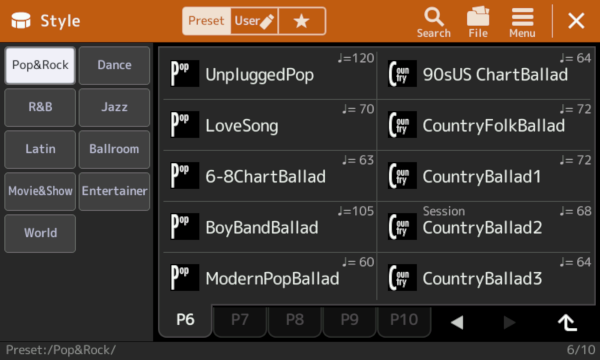Click the Country icon beside CountryBallad3
This screenshot has height=360, width=600.
[402, 277]
